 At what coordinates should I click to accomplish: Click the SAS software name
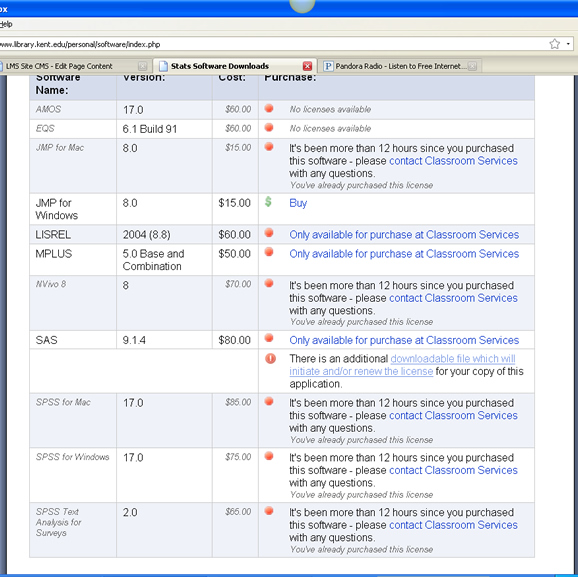[46, 340]
